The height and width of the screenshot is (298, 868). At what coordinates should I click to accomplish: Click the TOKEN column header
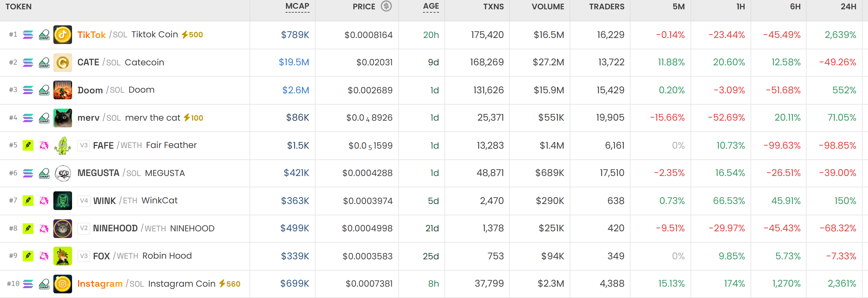19,7
